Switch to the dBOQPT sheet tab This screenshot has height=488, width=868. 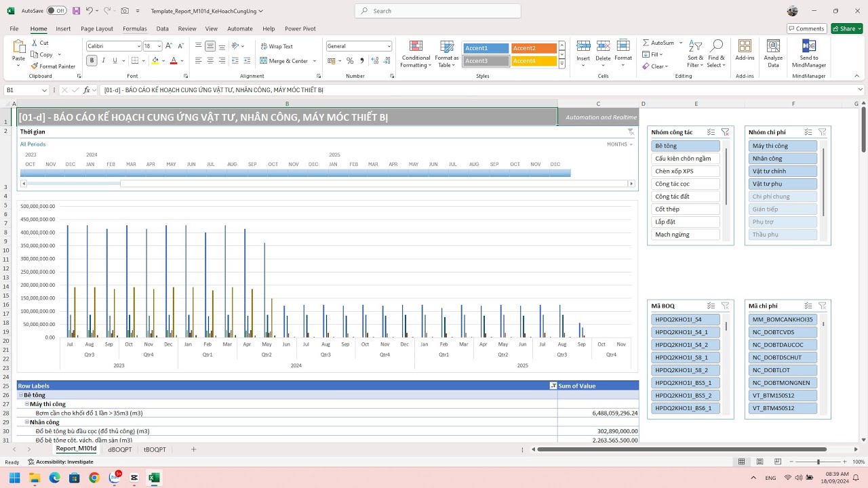(120, 449)
